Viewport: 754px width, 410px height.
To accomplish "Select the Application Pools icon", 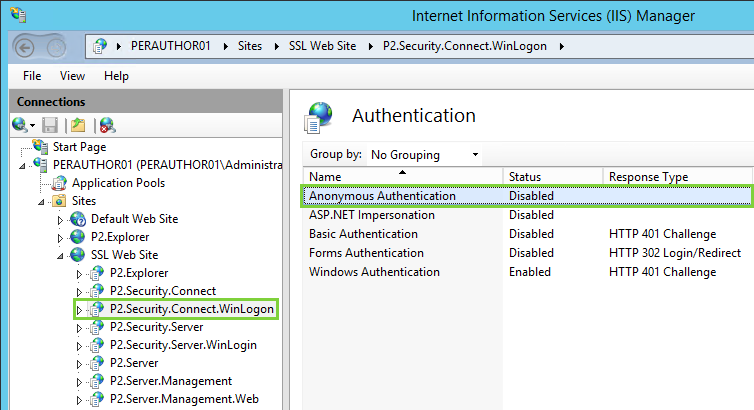I will [59, 183].
